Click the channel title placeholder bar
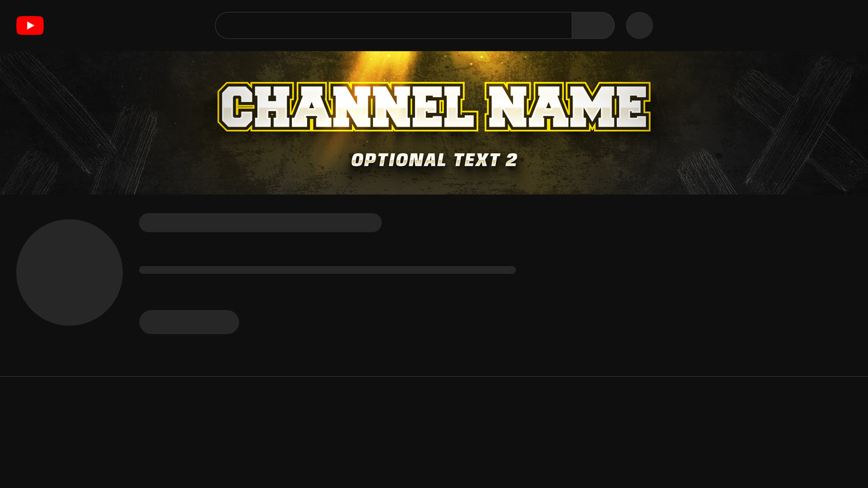 tap(260, 223)
